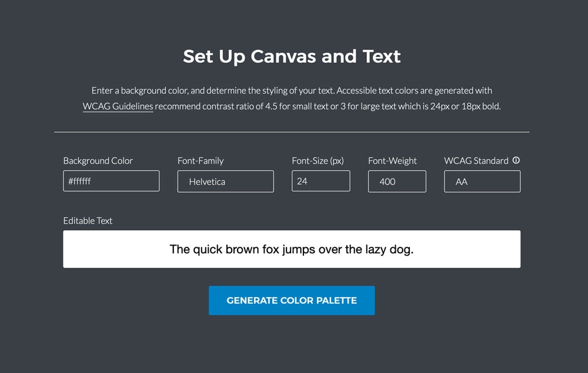Click the "WCAG Standard" label text

[x=476, y=160]
